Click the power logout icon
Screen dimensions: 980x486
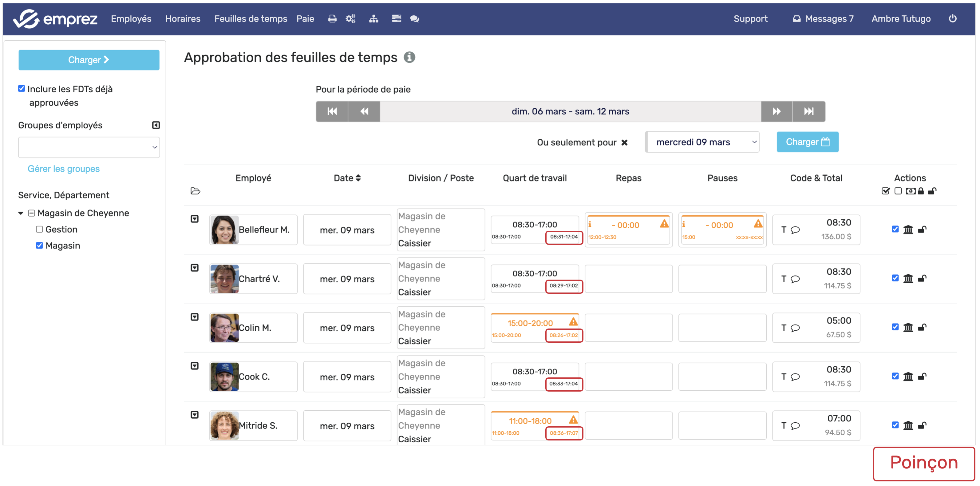click(x=952, y=19)
